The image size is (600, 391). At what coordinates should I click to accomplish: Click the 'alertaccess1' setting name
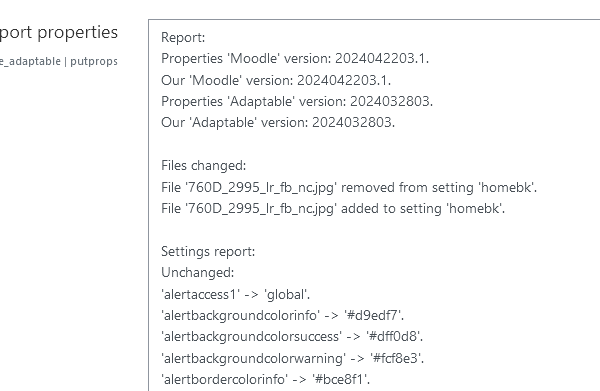point(201,295)
